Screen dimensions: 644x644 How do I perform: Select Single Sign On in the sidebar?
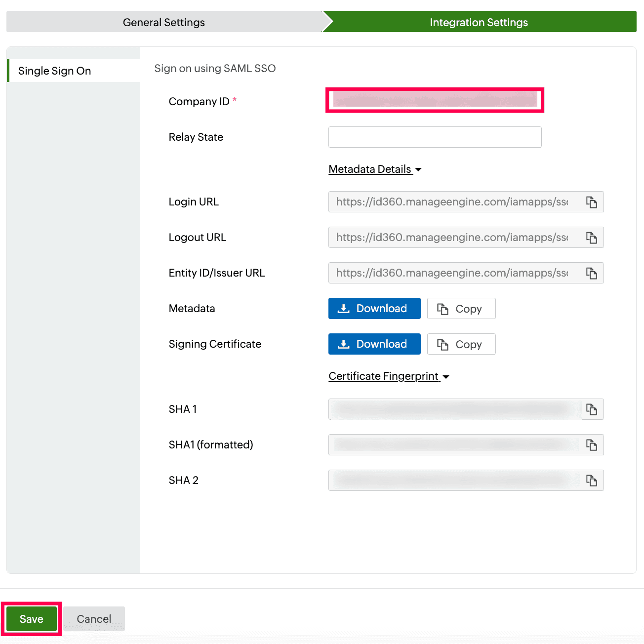pyautogui.click(x=54, y=71)
